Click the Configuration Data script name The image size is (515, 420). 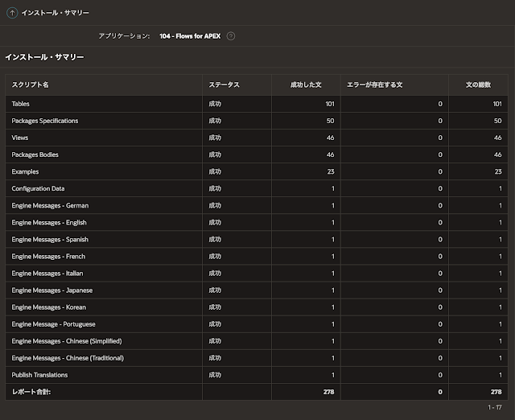[x=38, y=188]
